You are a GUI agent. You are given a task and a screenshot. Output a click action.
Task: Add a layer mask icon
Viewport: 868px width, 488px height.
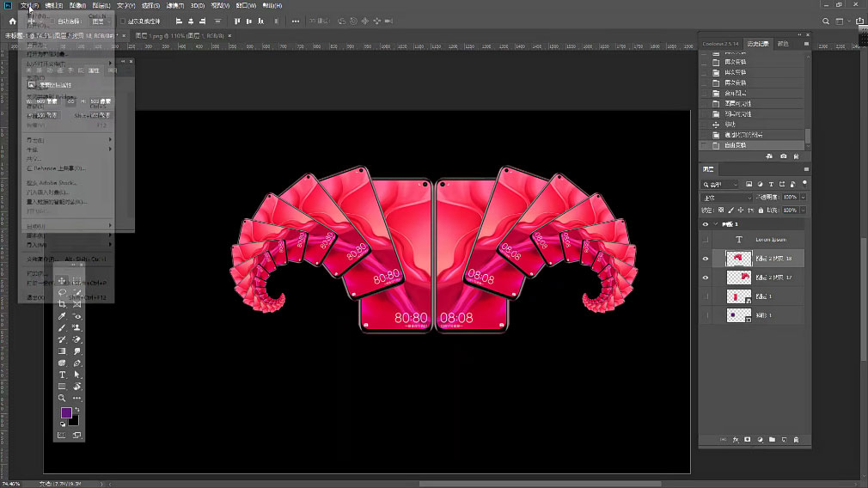pyautogui.click(x=748, y=440)
